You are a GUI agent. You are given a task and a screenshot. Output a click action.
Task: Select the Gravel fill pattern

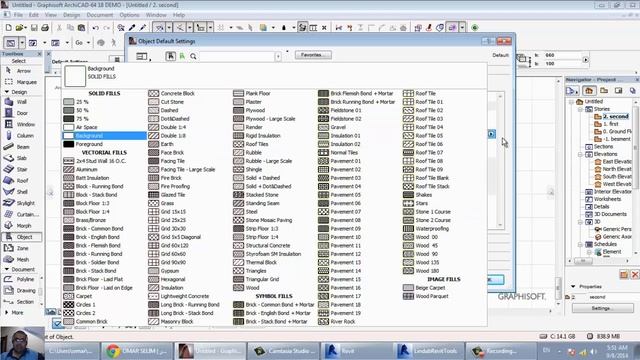359,127
